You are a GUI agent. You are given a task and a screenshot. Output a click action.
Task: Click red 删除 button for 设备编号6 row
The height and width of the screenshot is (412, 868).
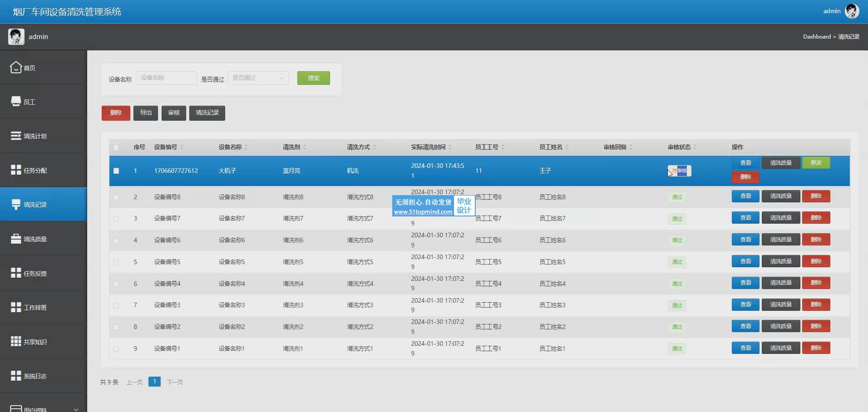point(816,240)
